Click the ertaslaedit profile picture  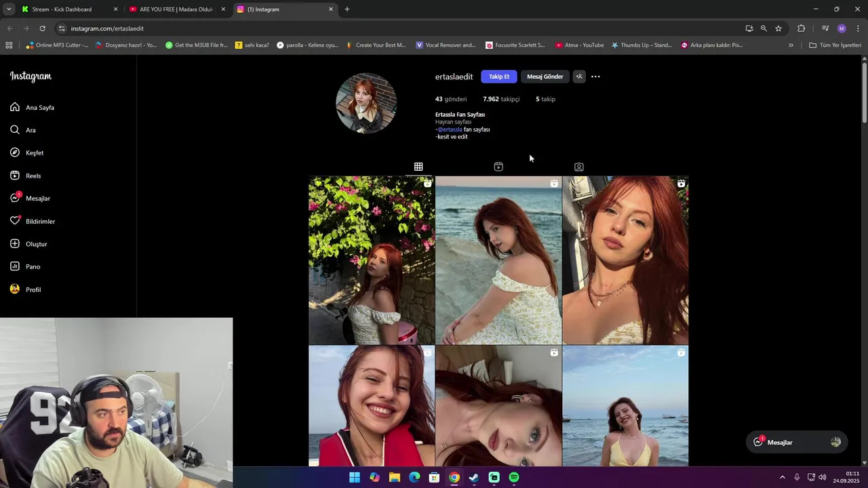366,103
